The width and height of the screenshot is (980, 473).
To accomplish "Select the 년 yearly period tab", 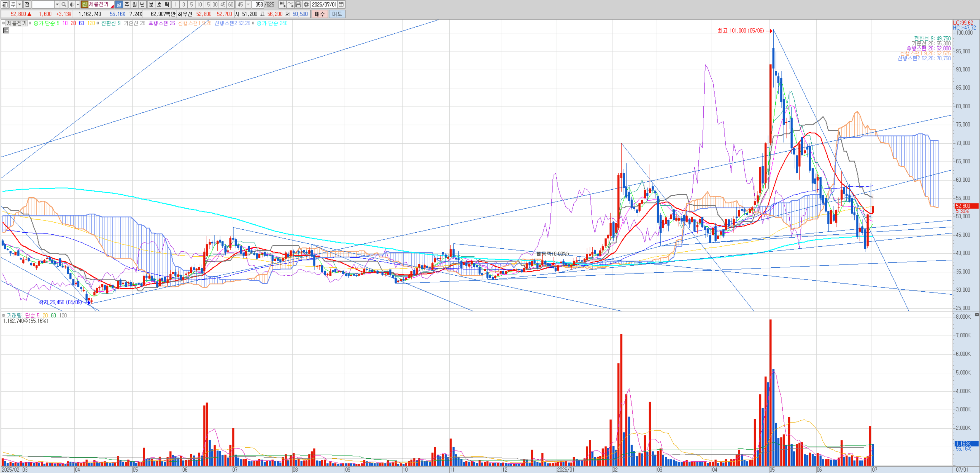I will [143, 5].
